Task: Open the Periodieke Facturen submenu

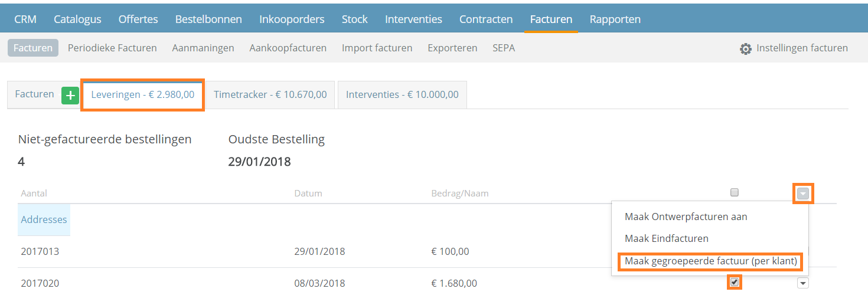Action: coord(112,48)
